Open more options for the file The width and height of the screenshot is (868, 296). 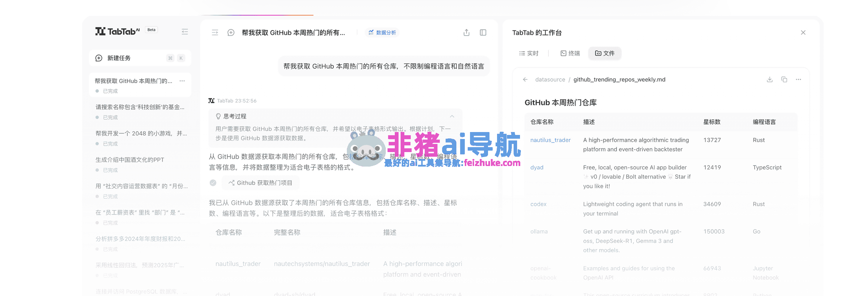tap(798, 80)
